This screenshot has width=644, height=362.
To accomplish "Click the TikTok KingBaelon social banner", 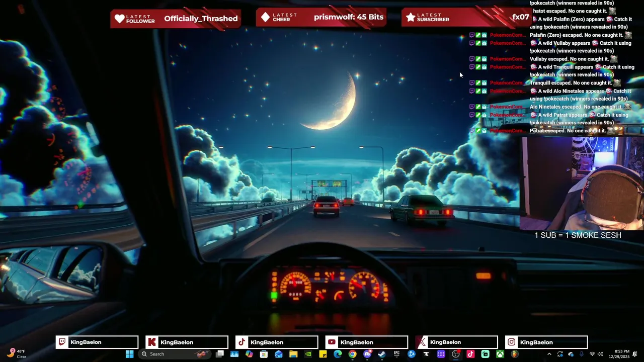I will (x=277, y=342).
